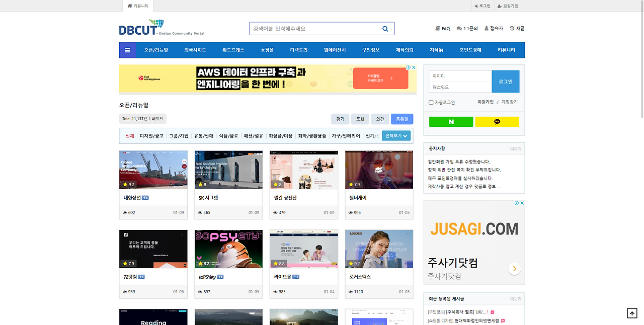Viewport: 644px width, 325px height.
Task: Click the scroll-to-top arrow button
Action: pos(632,313)
